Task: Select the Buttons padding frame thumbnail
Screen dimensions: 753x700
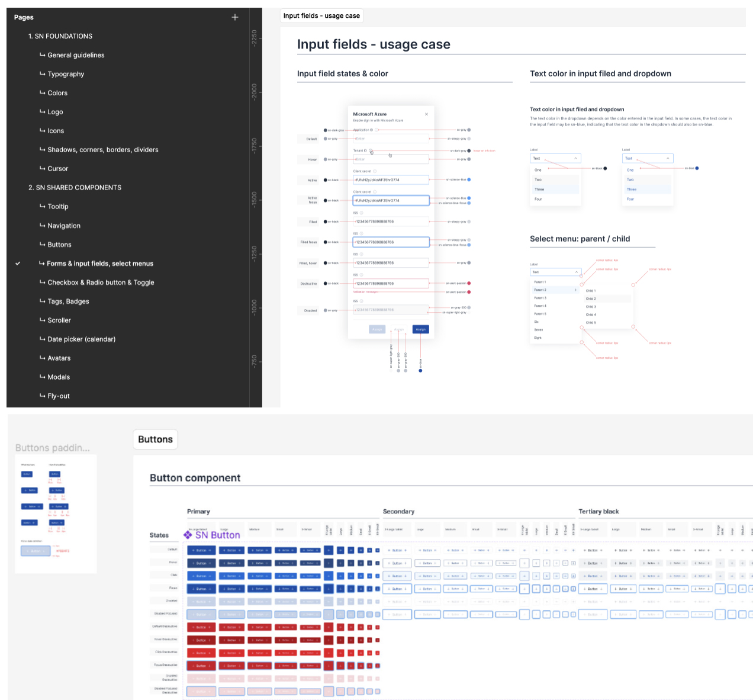Action: tap(56, 513)
